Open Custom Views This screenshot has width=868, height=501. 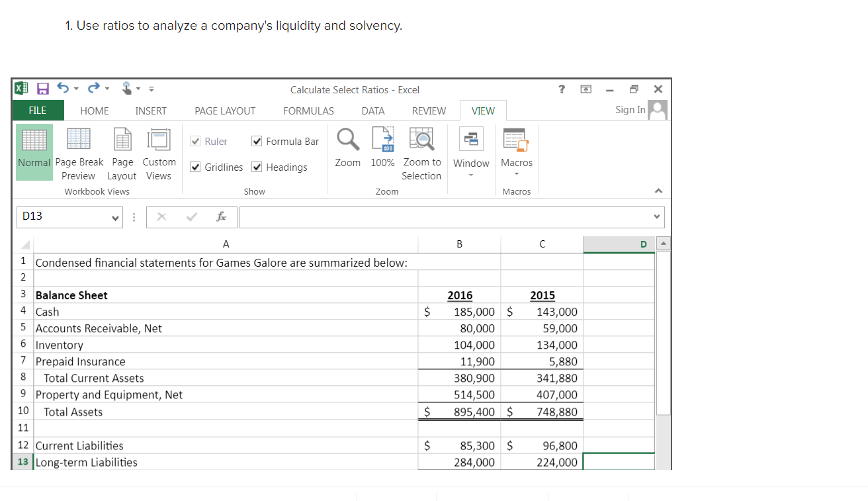coord(159,153)
